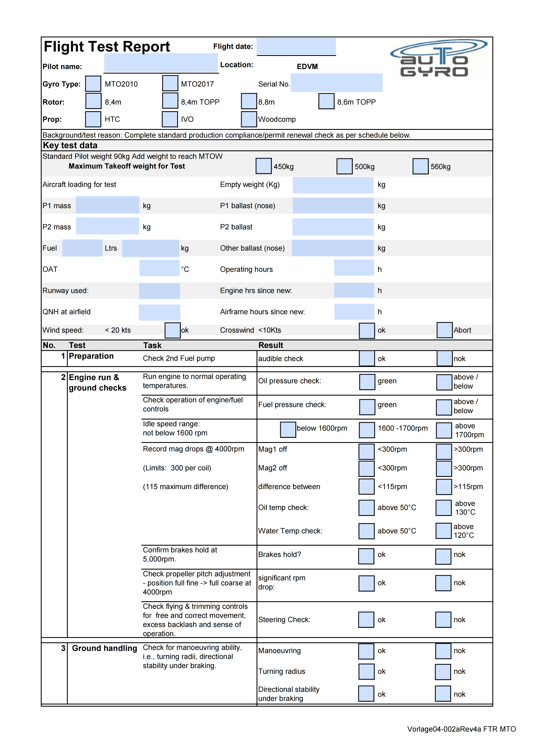Tick Mag2 off <300rpm box

(367, 469)
